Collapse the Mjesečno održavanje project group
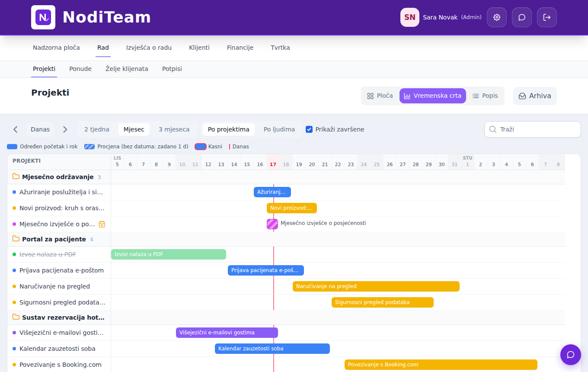Image resolution: width=588 pixels, height=372 pixels. (59, 177)
